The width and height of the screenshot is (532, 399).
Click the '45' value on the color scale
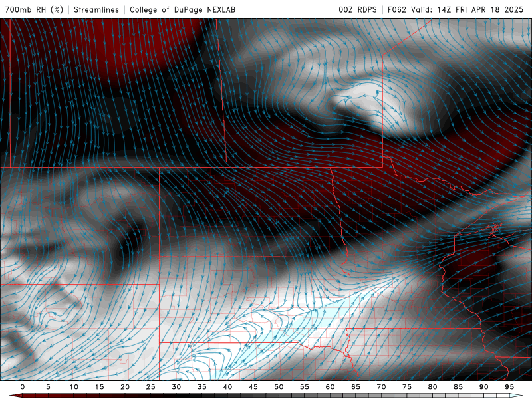[x=253, y=387]
